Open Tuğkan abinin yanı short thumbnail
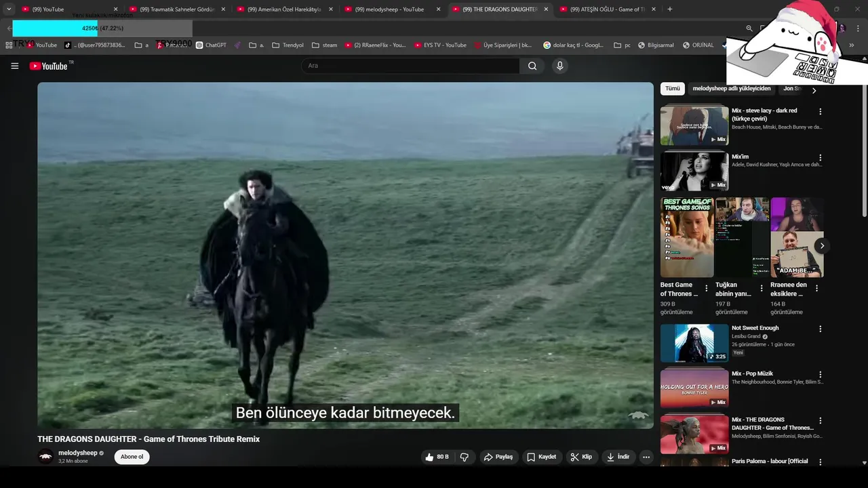This screenshot has height=488, width=868. [x=742, y=237]
